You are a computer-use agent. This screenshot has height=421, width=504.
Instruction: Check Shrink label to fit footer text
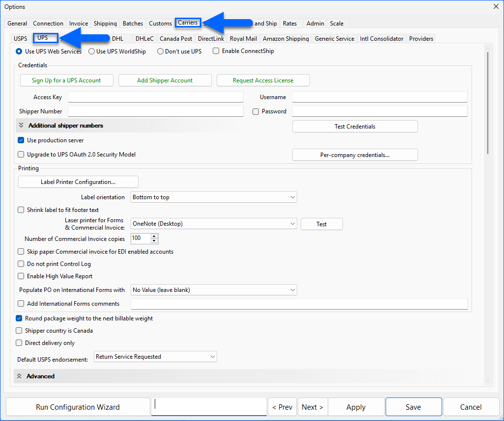pyautogui.click(x=21, y=210)
